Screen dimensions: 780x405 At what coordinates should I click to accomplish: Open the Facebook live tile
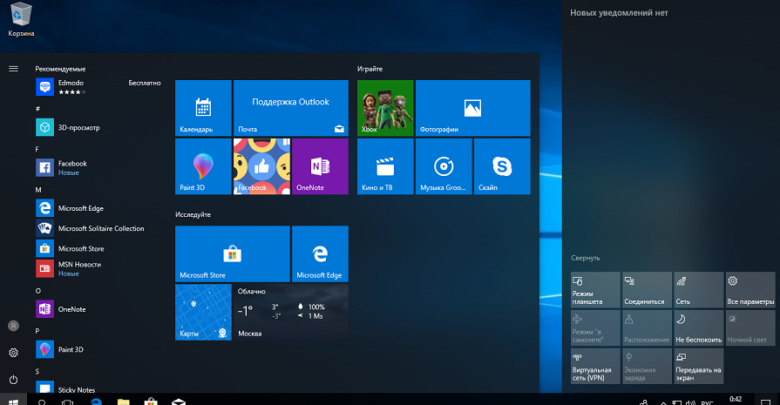pos(262,166)
